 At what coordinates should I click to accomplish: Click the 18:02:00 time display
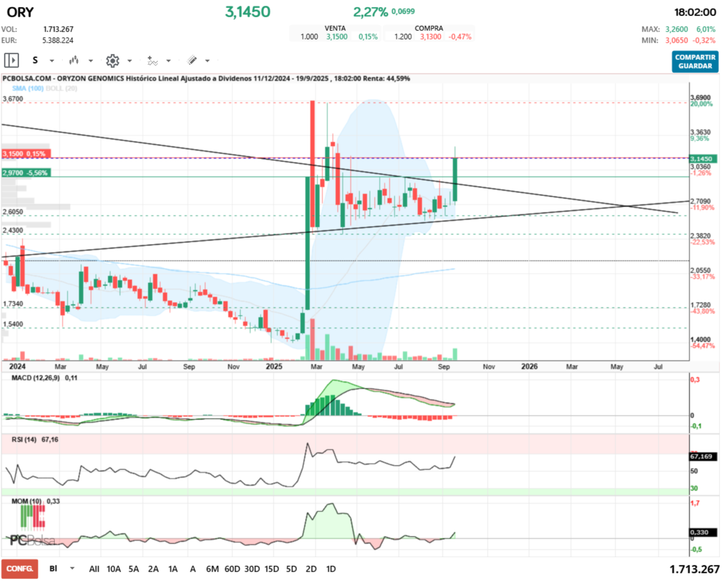695,12
